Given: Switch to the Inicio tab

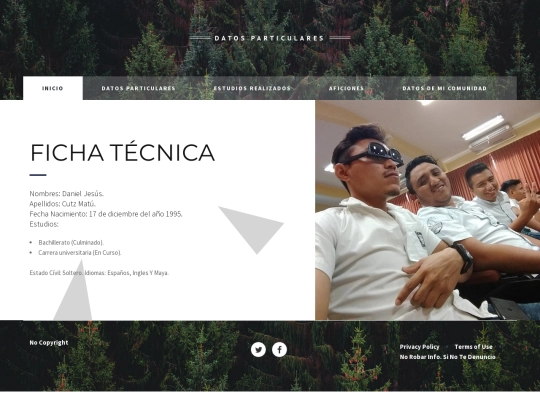Looking at the screenshot, I should click(x=53, y=88).
